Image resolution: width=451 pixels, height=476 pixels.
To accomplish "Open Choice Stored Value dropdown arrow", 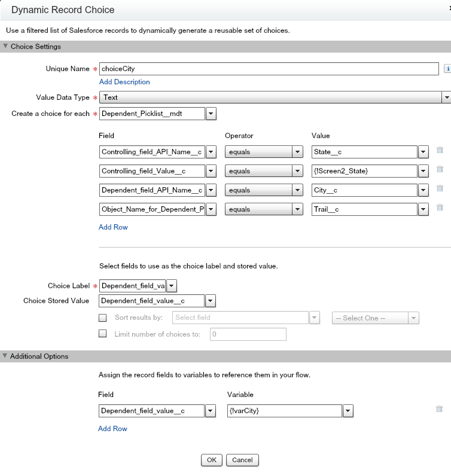I will (x=211, y=301).
